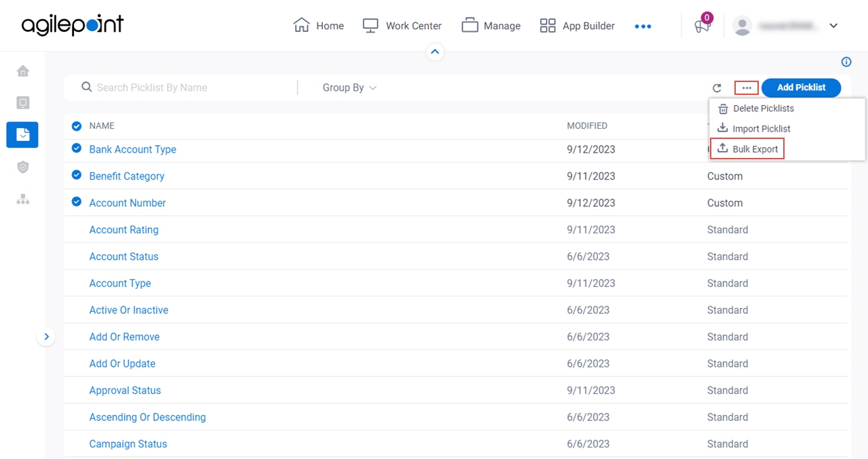The width and height of the screenshot is (868, 459).
Task: Click the Import Picklist download icon
Action: 723,128
